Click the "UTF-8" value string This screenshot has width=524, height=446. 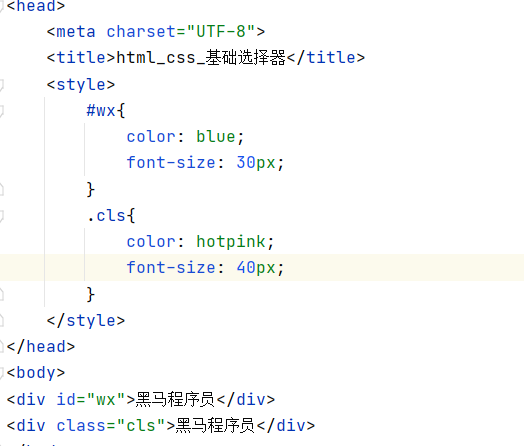221,32
